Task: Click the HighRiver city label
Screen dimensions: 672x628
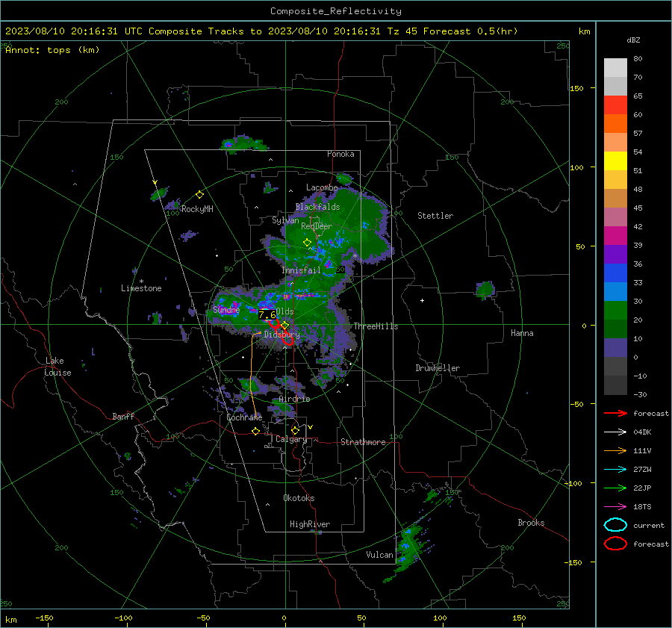Action: coord(310,524)
